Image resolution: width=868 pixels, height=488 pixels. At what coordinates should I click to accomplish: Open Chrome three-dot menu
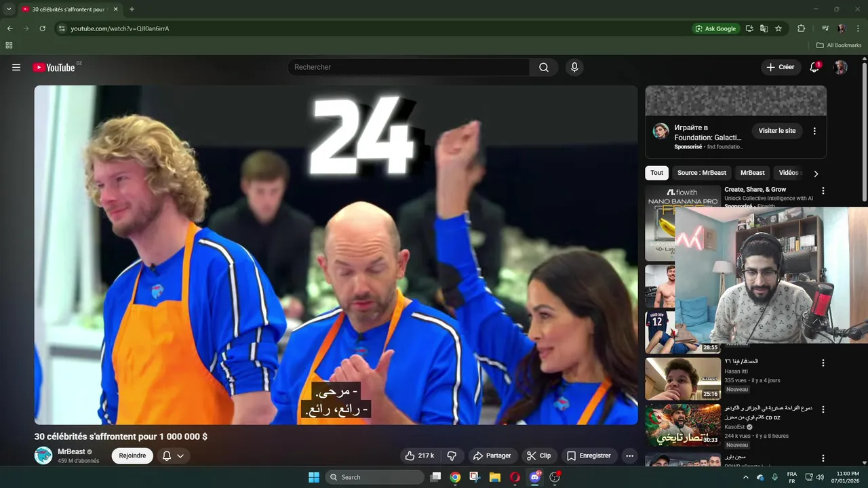859,28
